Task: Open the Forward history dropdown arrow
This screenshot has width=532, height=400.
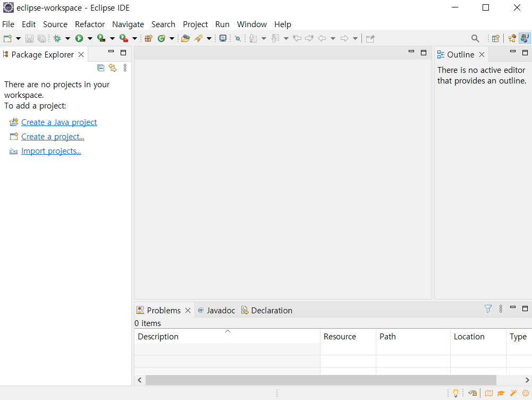Action: 355,38
